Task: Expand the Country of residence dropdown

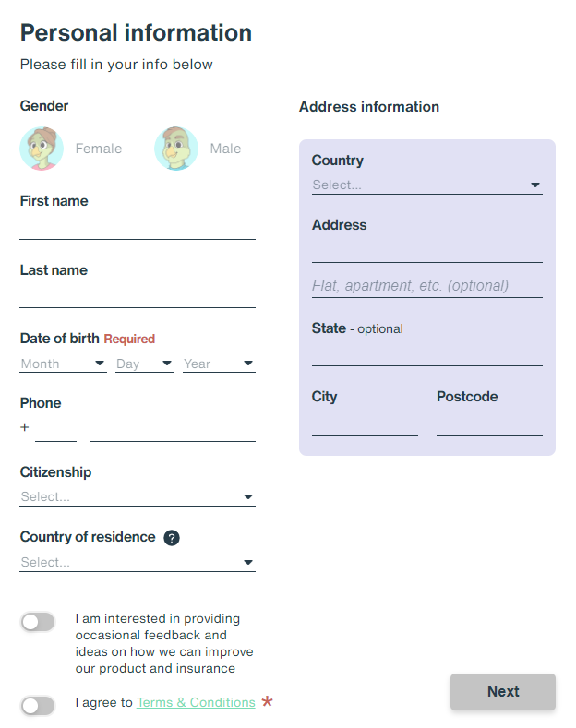Action: [x=138, y=562]
